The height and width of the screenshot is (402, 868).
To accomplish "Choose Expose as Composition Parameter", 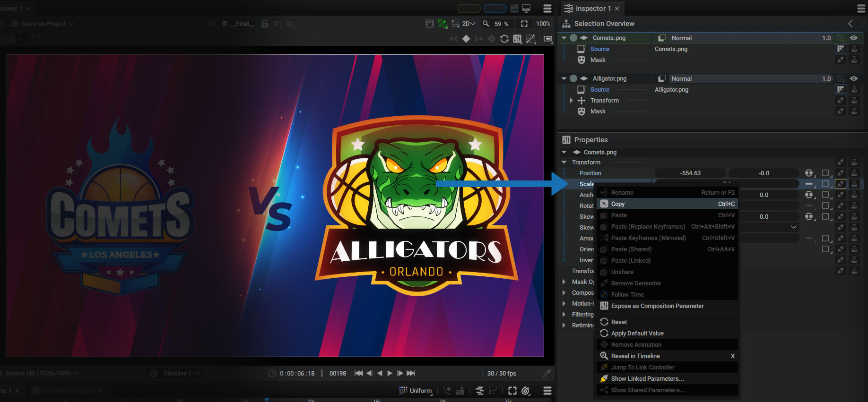I will pyautogui.click(x=667, y=306).
